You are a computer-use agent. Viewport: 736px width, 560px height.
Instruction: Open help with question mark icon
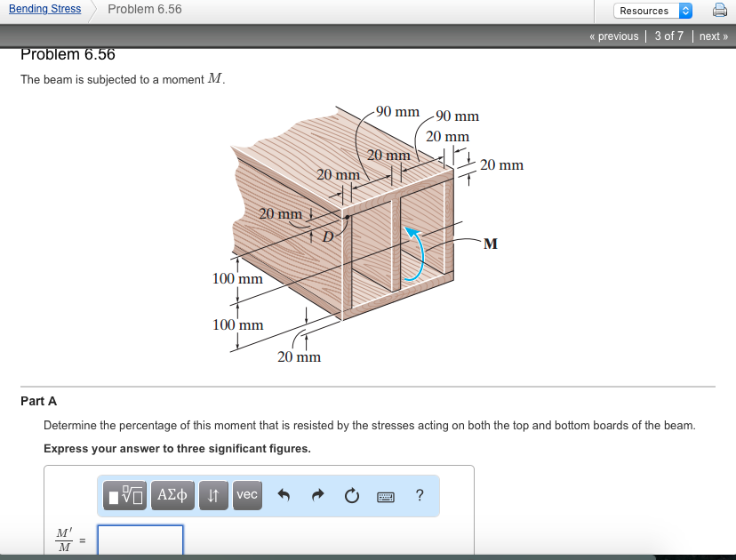420,495
